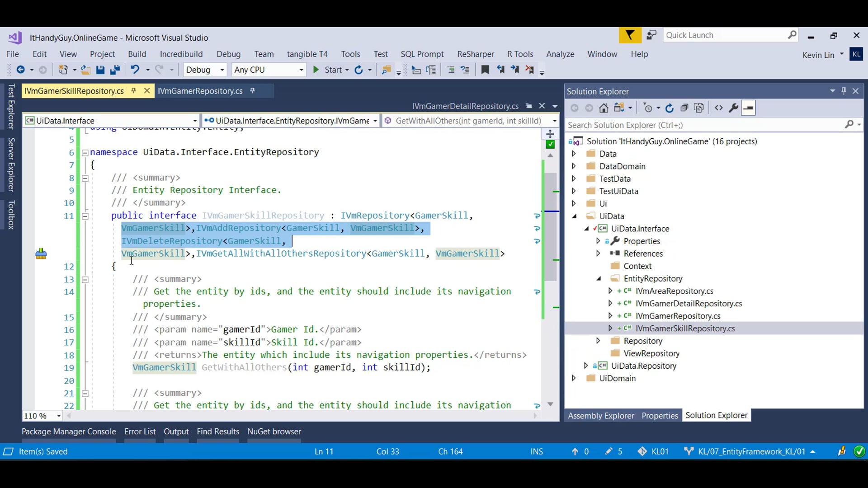Click the Collapse All icon in Solution Explorer
The width and height of the screenshot is (868, 488).
tap(684, 108)
